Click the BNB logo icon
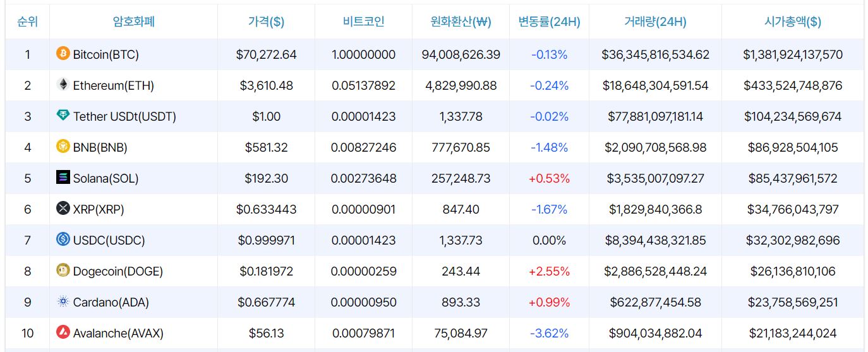Screen dimensions: 868x352 [x=63, y=147]
